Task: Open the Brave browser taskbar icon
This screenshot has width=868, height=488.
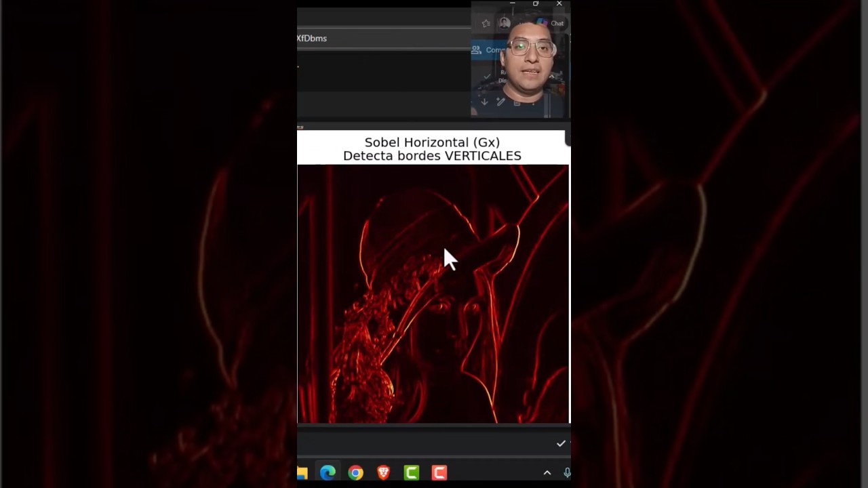Action: coord(384,472)
